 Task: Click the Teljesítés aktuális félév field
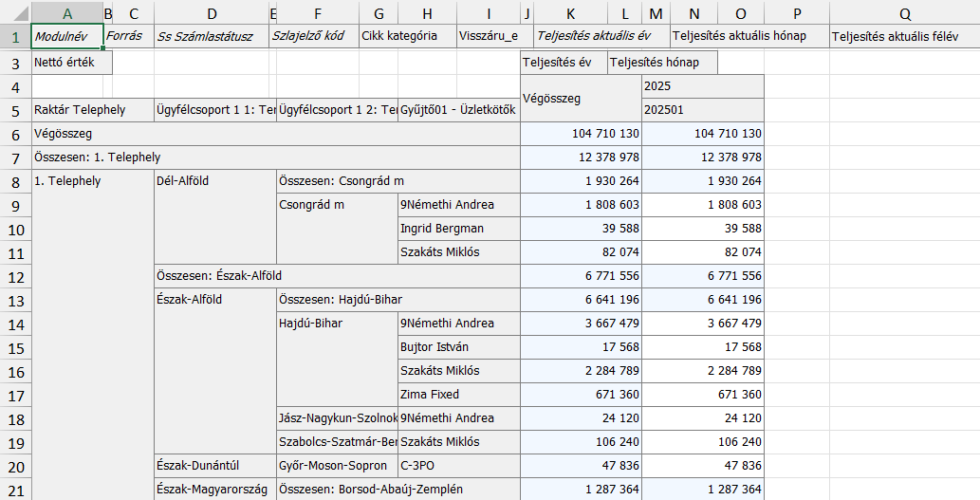(x=903, y=38)
